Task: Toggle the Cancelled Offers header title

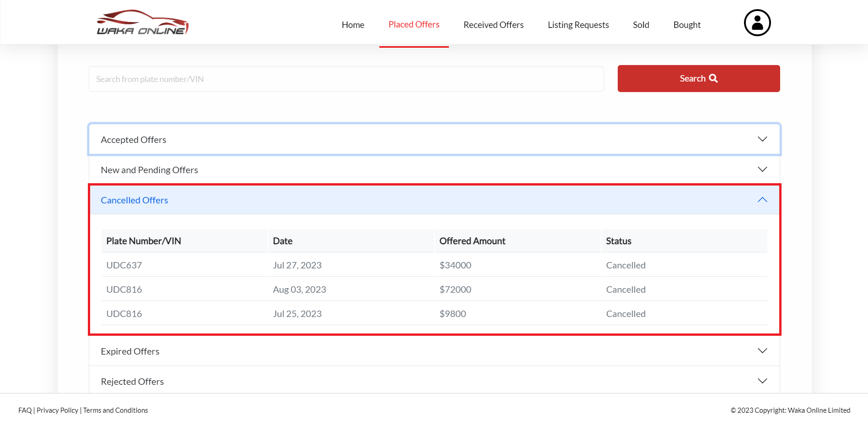Action: tap(135, 200)
